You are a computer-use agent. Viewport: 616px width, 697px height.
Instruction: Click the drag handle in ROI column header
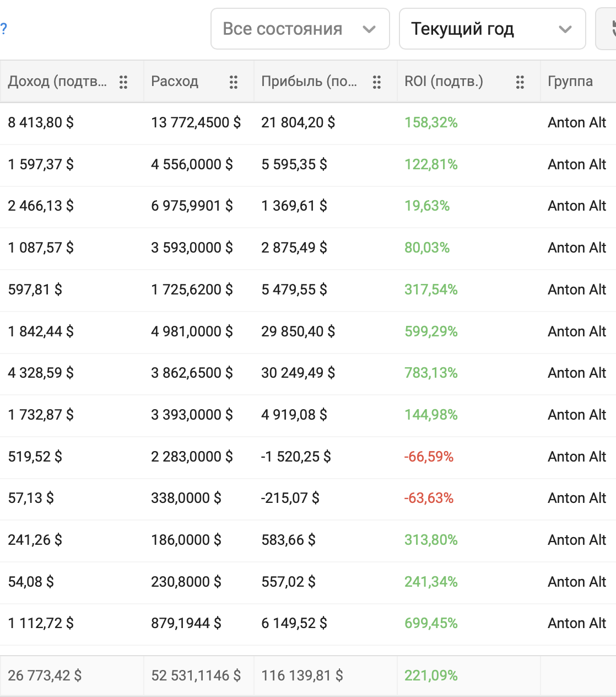coord(520,82)
